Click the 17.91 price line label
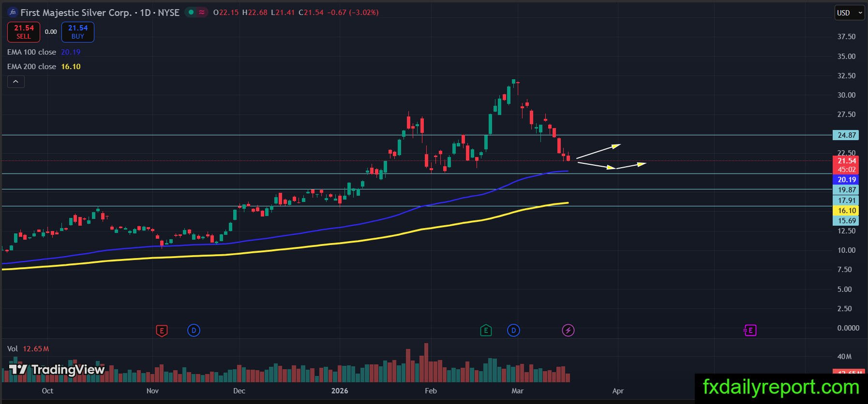 tap(846, 200)
